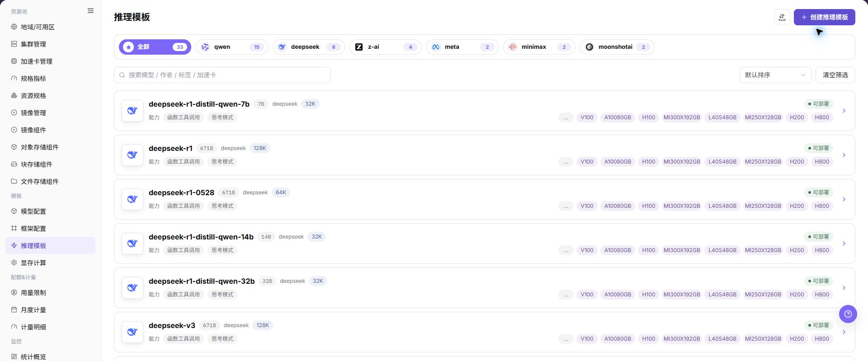
Task: Click the gauge icon beside 规格指标
Action: coord(14,79)
